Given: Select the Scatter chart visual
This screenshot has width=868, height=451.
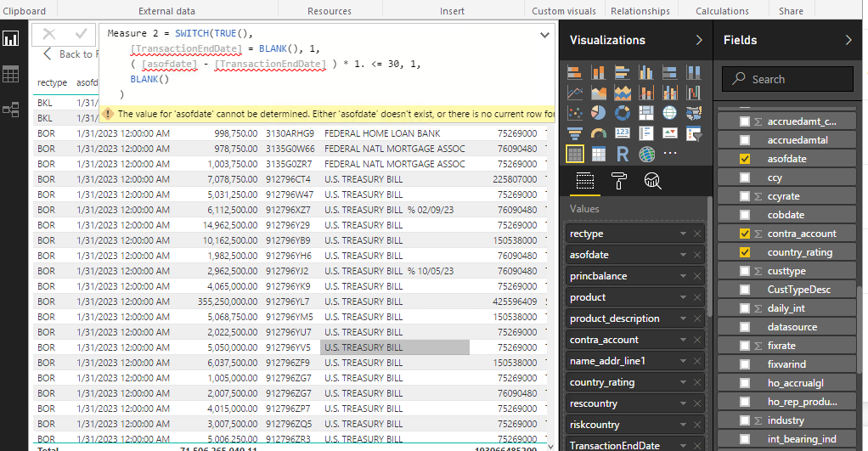Looking at the screenshot, I should (x=575, y=113).
